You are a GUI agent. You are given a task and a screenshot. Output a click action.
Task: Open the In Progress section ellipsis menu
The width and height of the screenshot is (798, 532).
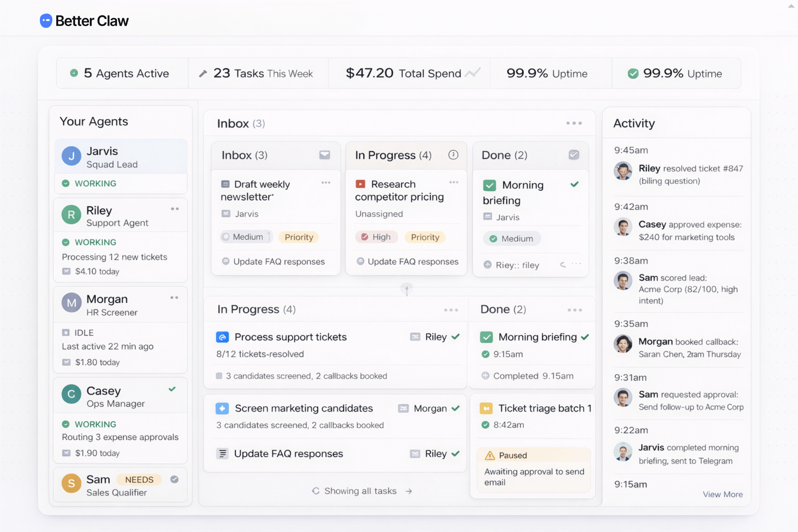click(x=451, y=309)
